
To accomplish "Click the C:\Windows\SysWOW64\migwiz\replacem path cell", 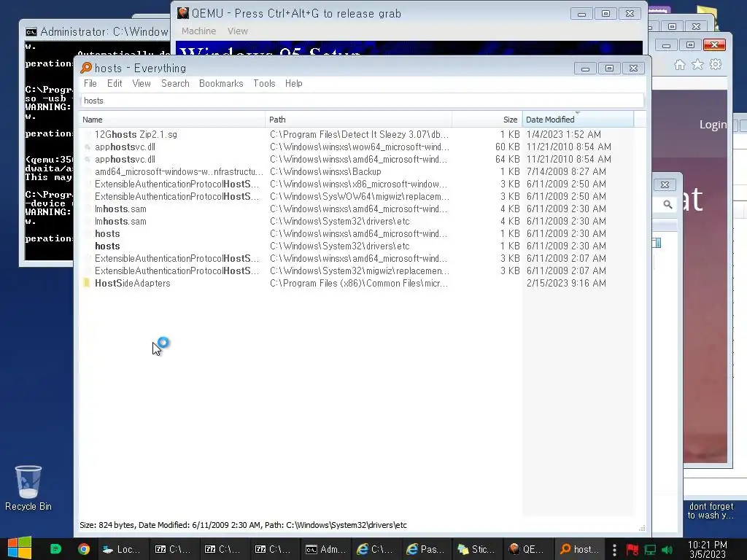I will [x=359, y=197].
